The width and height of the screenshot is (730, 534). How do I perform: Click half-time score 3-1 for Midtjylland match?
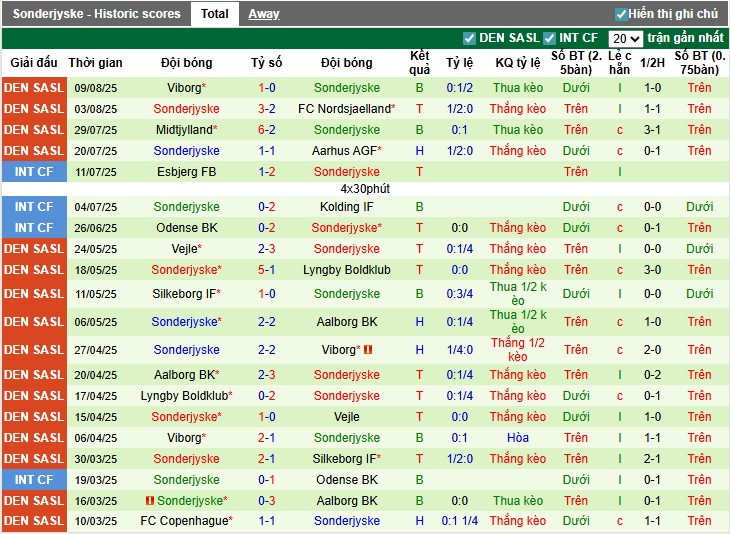click(652, 129)
